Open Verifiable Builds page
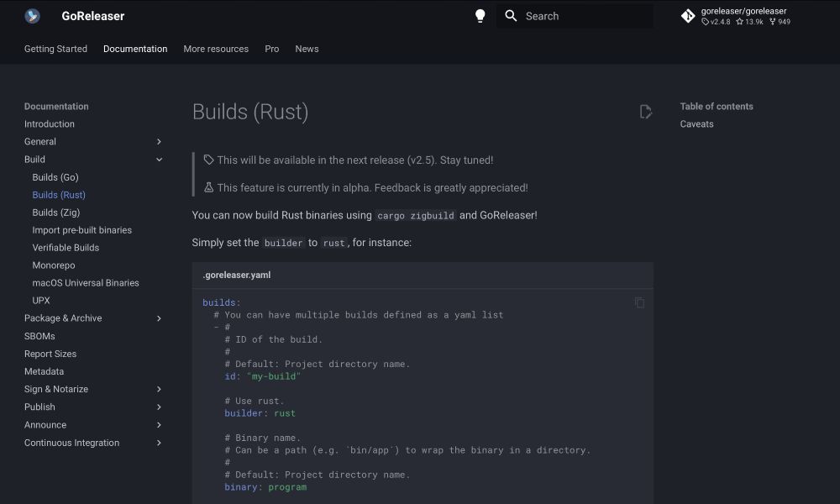The height and width of the screenshot is (504, 840). (x=66, y=248)
